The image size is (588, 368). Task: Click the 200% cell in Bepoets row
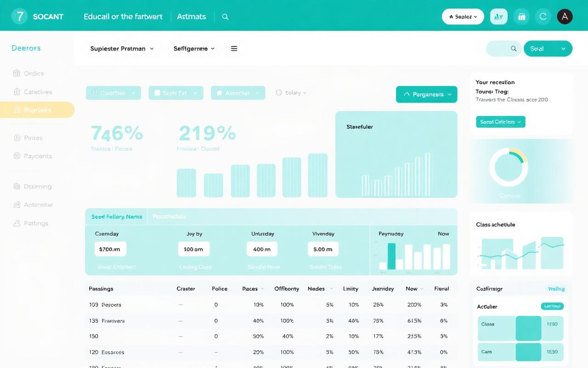(x=414, y=305)
